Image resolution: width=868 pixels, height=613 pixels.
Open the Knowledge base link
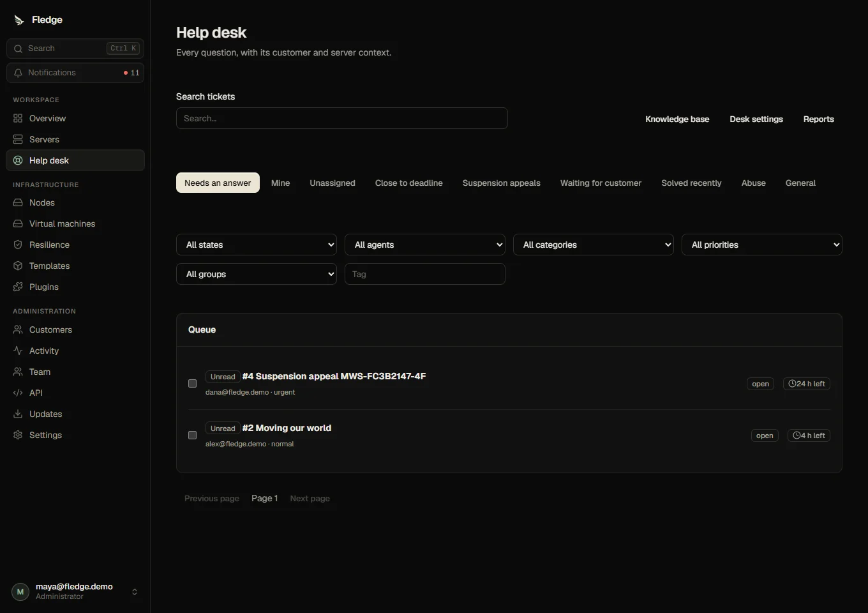(x=677, y=119)
